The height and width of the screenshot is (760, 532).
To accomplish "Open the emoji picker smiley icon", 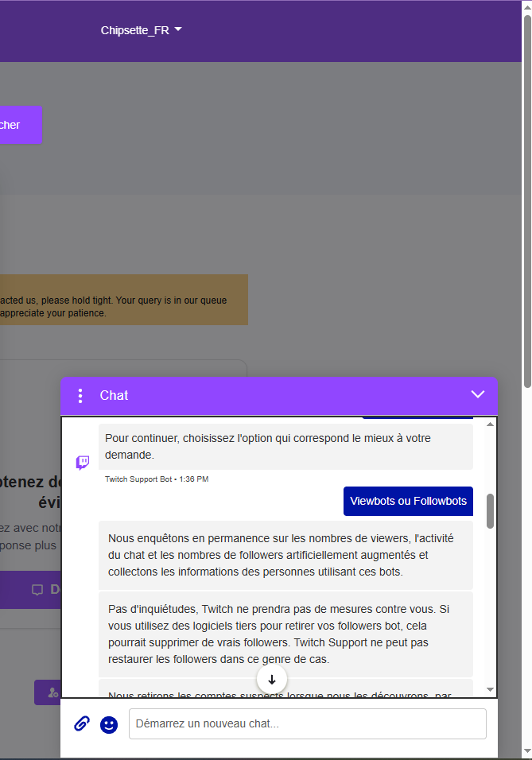I will [x=109, y=724].
